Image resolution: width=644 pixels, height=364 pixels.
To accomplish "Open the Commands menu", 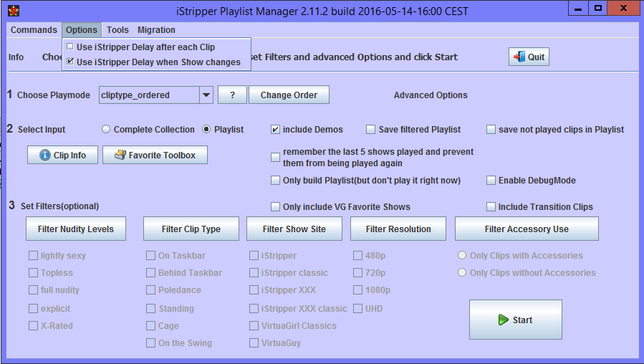I will coord(34,30).
